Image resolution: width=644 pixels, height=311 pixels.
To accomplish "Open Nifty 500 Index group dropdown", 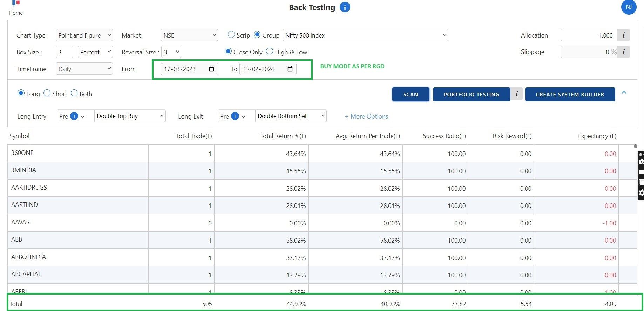I will coord(365,35).
